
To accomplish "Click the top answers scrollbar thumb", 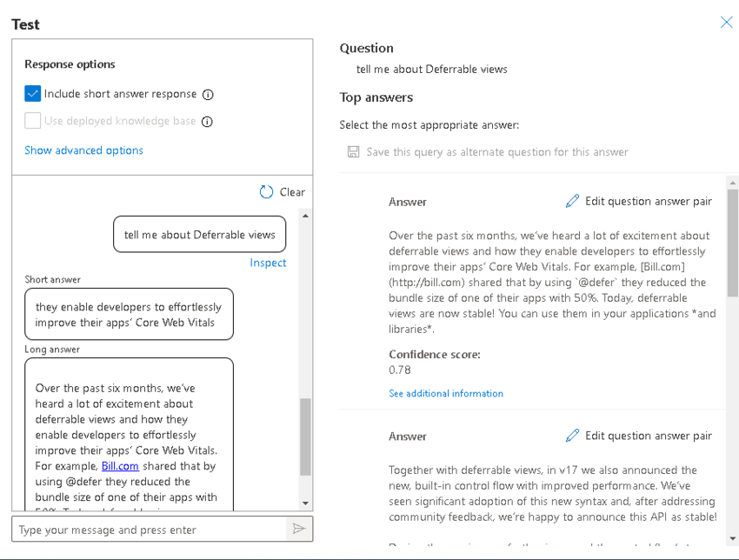I will (x=732, y=243).
